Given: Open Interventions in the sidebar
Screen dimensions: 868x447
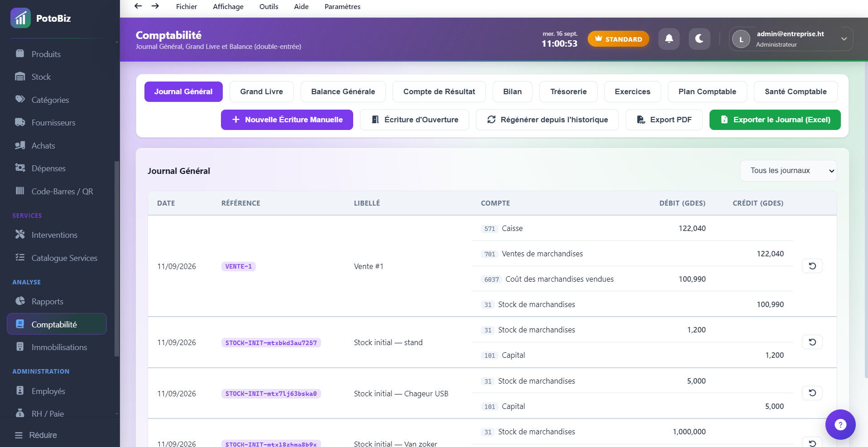Looking at the screenshot, I should coord(57,235).
